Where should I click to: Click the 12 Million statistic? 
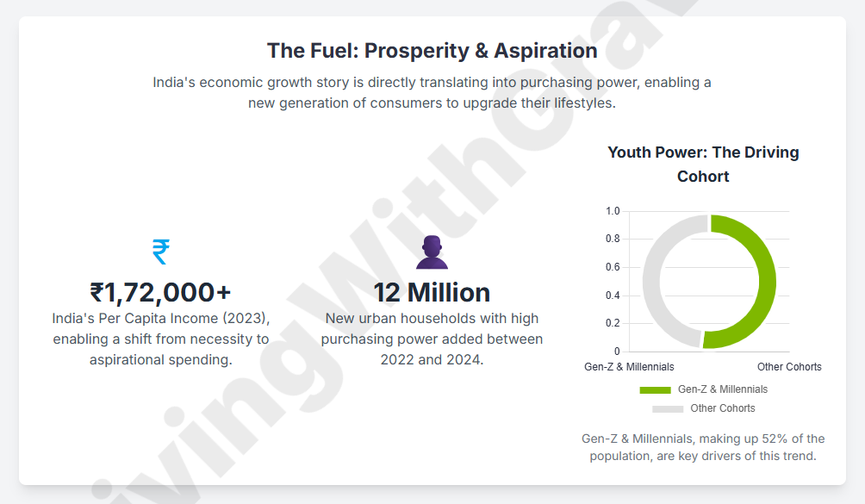tap(432, 293)
